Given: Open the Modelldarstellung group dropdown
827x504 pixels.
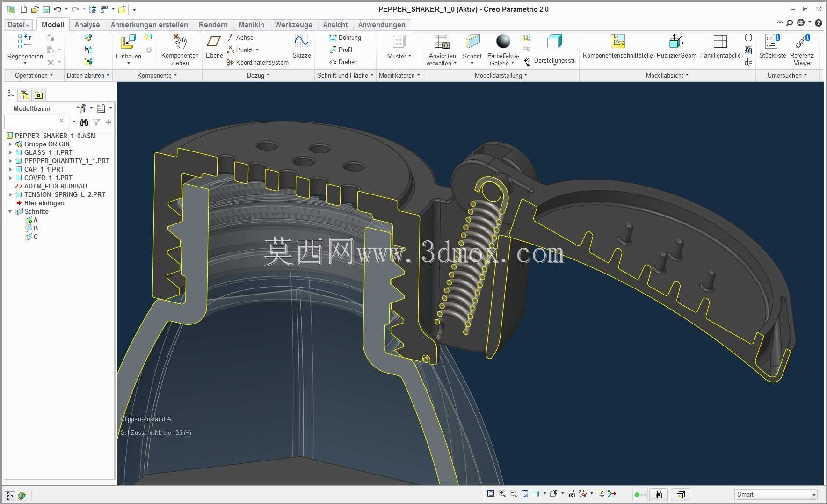Looking at the screenshot, I should pyautogui.click(x=501, y=75).
